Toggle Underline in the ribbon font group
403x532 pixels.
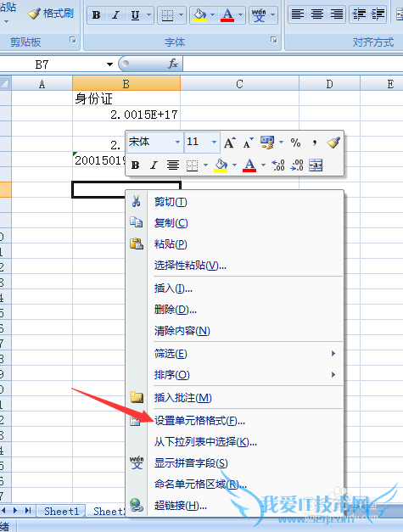coord(136,15)
